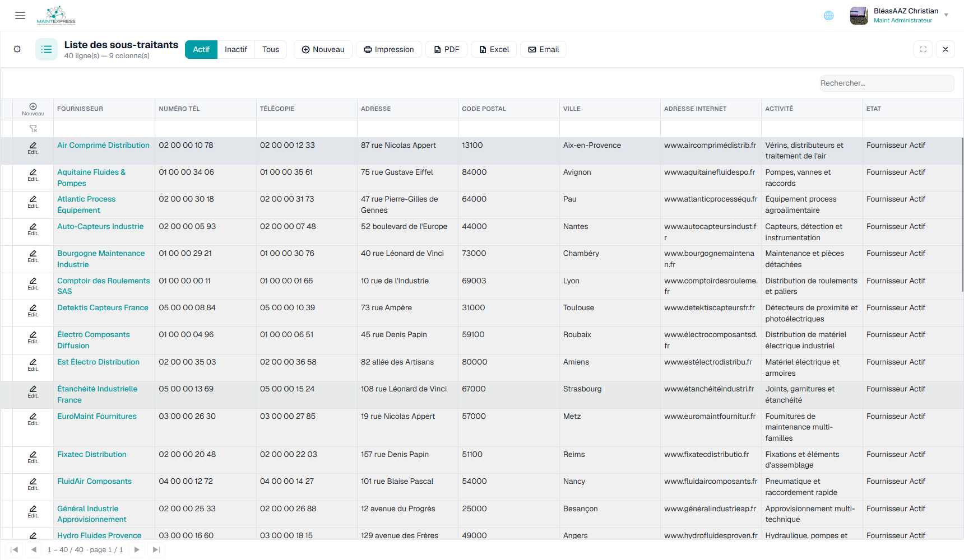Click phone number '04 00 00 12 72'

point(186,481)
